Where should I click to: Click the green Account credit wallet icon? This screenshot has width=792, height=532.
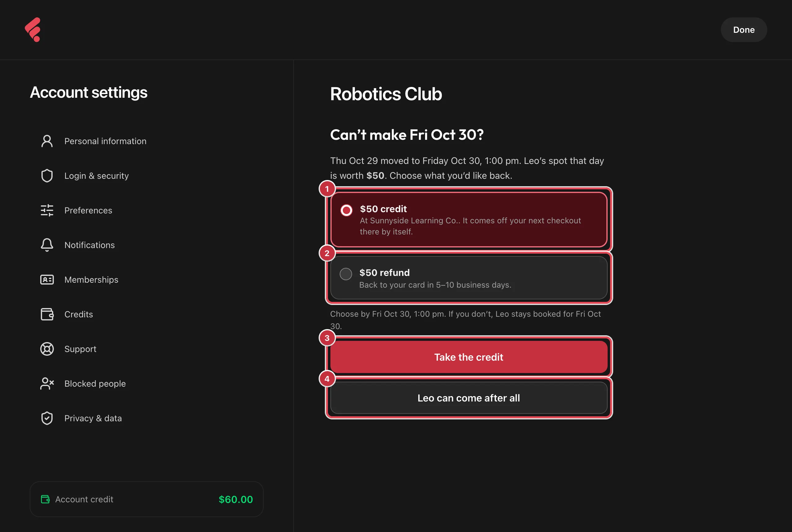[x=45, y=499]
